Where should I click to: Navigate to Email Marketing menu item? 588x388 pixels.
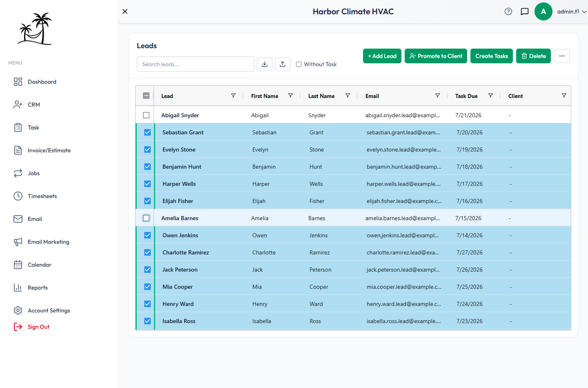click(x=49, y=242)
